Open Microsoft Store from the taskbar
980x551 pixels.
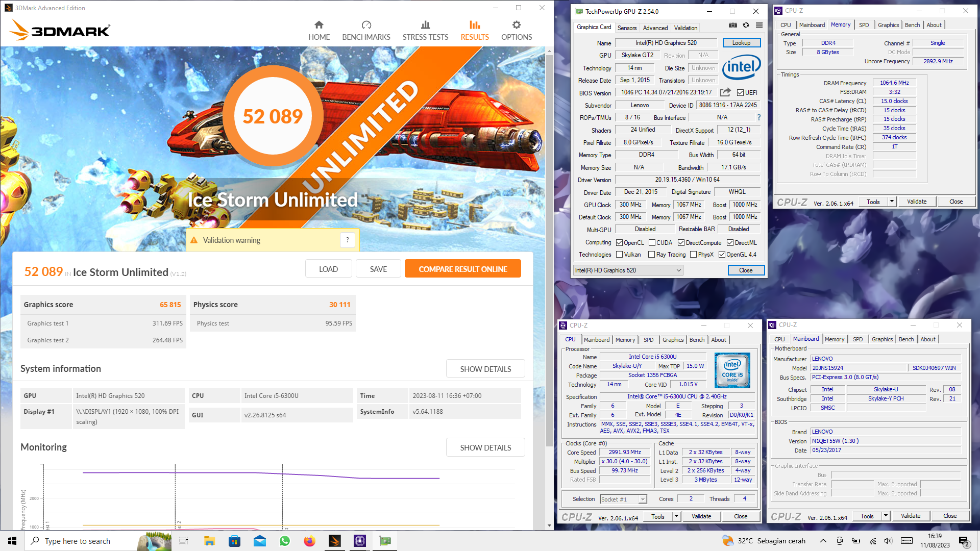point(234,541)
